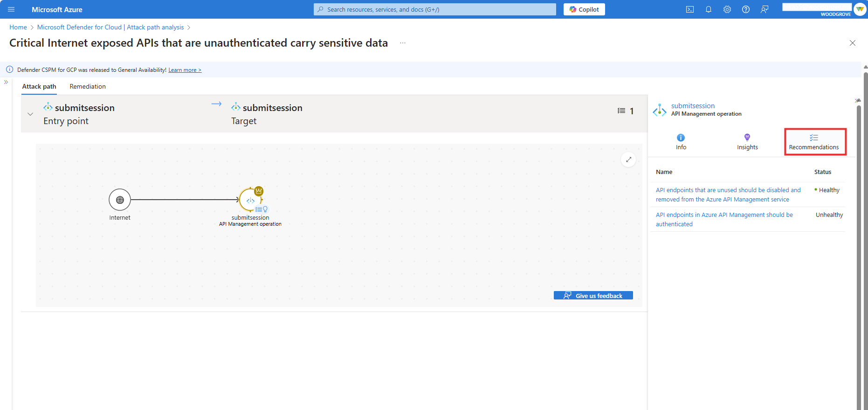868x410 pixels.
Task: Expand the left side navigation panel
Action: click(6, 82)
